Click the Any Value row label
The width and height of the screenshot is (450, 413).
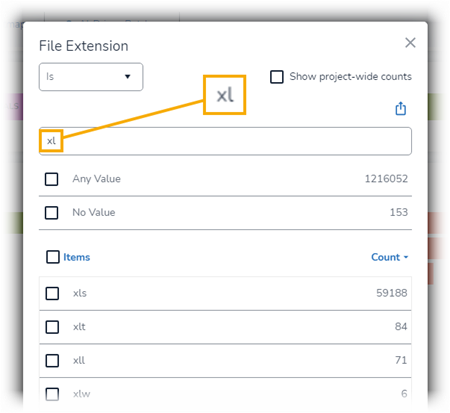[x=97, y=179]
